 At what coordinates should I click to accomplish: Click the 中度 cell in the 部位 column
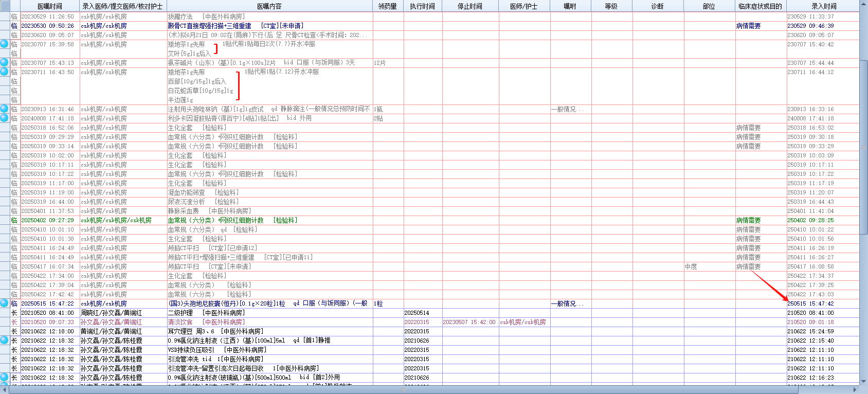click(691, 266)
